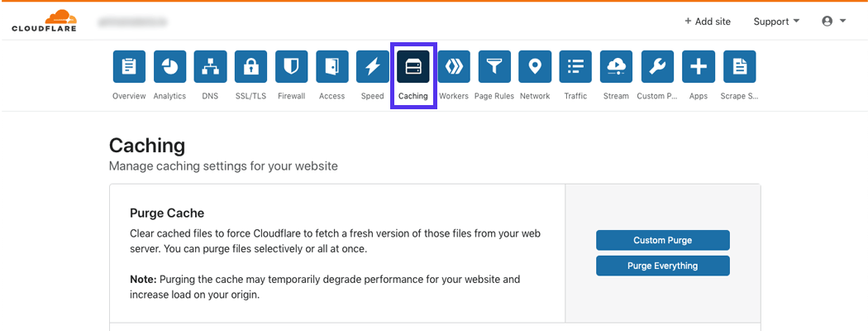The width and height of the screenshot is (868, 331).
Task: Click the Custom Purge button
Action: pos(662,240)
